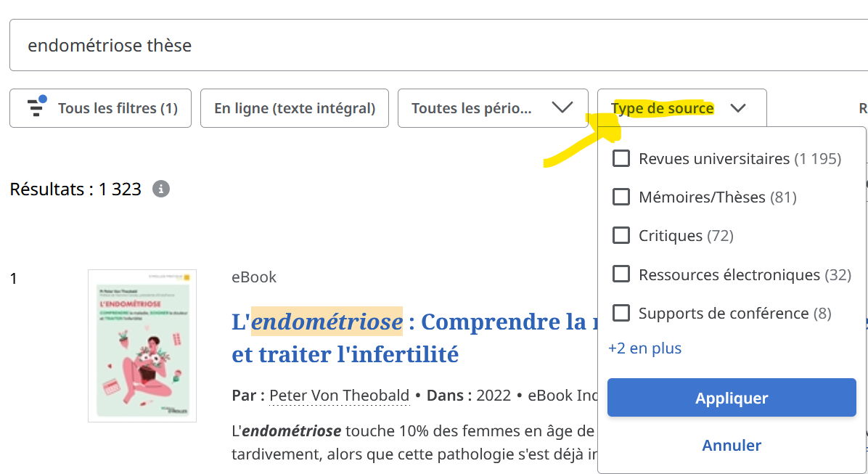The height and width of the screenshot is (474, 868).
Task: Open the Toutes les périodes dropdown
Action: tap(492, 108)
